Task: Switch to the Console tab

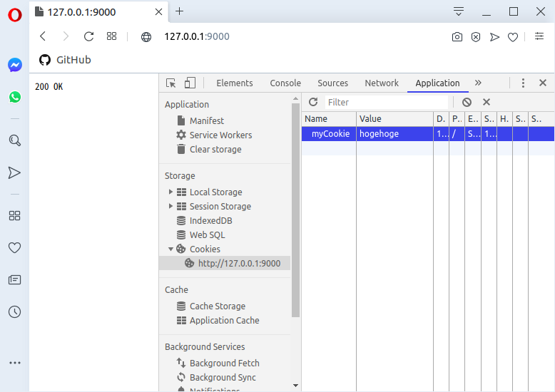Action: tap(285, 83)
